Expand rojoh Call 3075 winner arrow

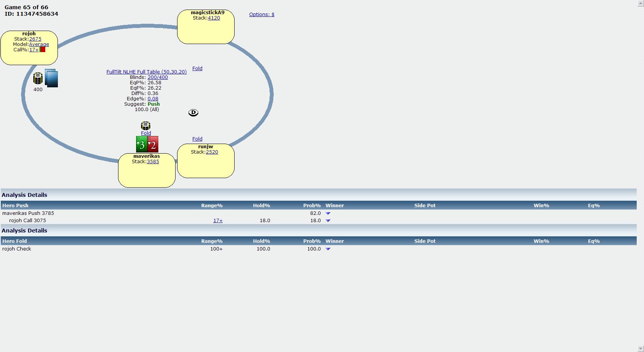click(x=328, y=221)
